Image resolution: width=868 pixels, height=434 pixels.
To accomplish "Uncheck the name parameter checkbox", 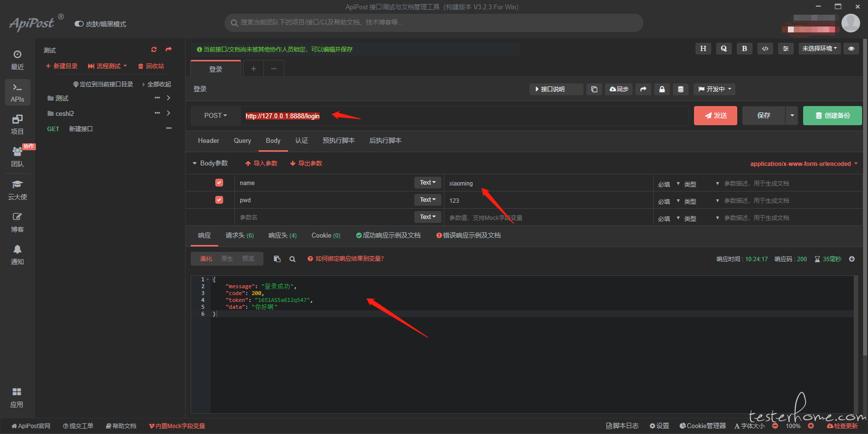I will coord(219,183).
